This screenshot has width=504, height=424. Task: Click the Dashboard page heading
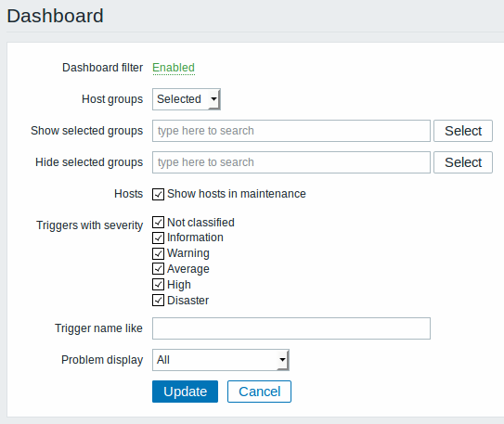coord(55,16)
